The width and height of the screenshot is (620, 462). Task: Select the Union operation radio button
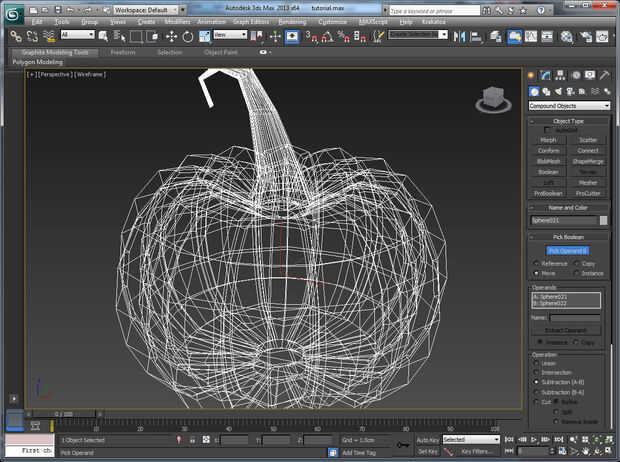point(535,363)
